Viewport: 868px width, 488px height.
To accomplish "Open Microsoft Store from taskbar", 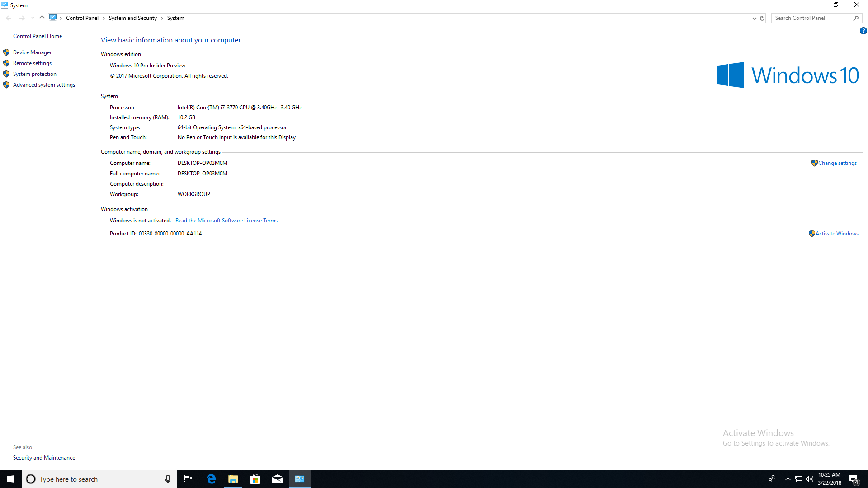I will [x=255, y=479].
